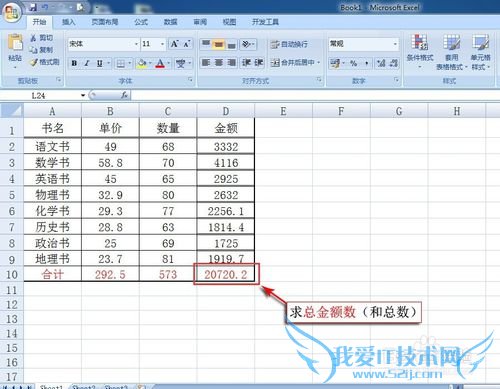Toggle Align Text Right
Image resolution: width=500 pixels, height=389 pixels.
tap(231, 62)
